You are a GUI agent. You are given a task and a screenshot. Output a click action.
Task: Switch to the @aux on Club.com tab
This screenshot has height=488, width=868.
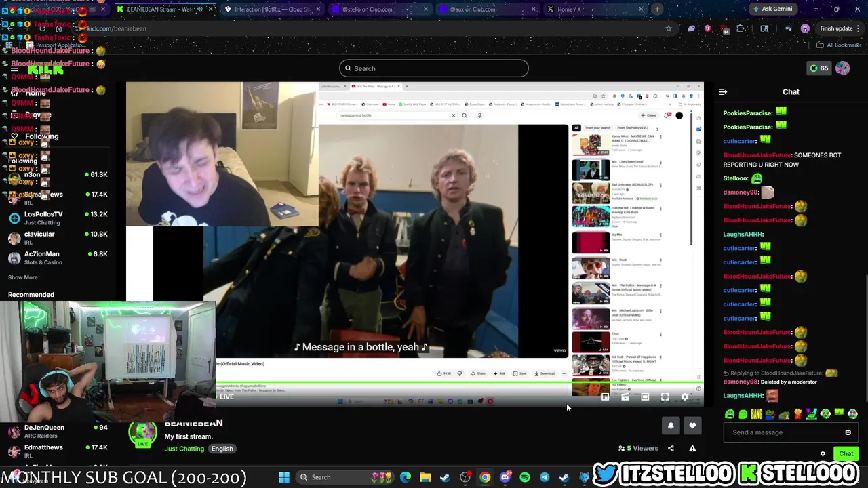[487, 9]
